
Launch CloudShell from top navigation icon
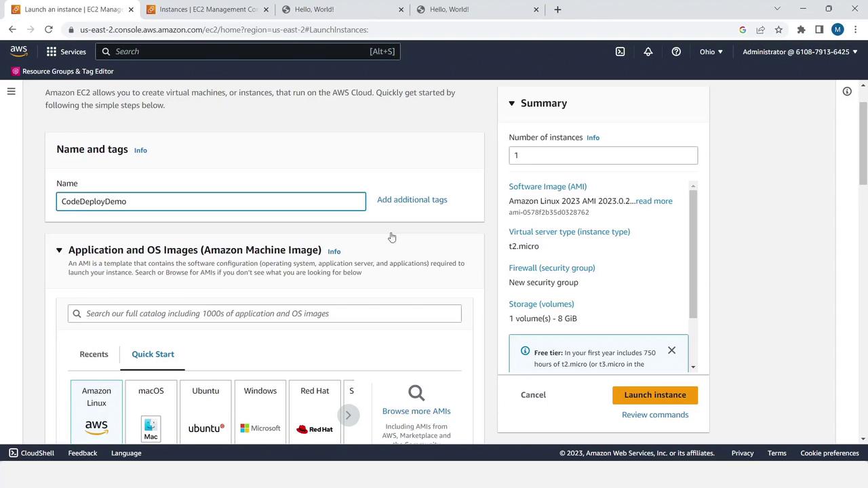[620, 52]
